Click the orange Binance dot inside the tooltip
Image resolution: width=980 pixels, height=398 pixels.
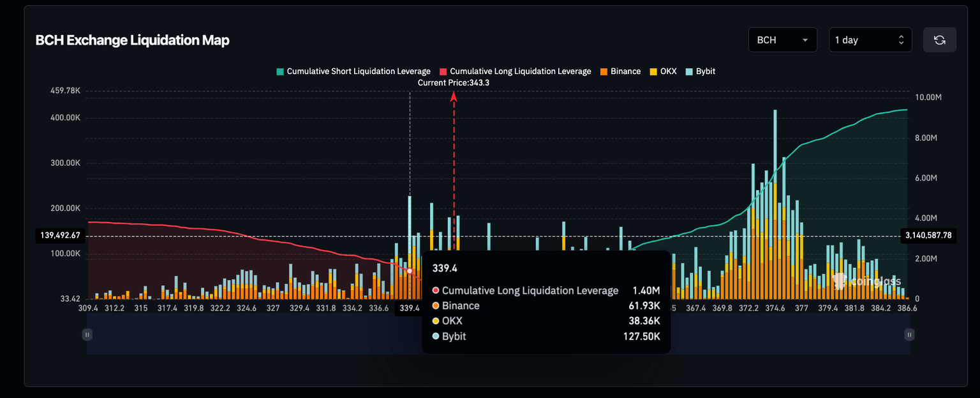tap(436, 306)
